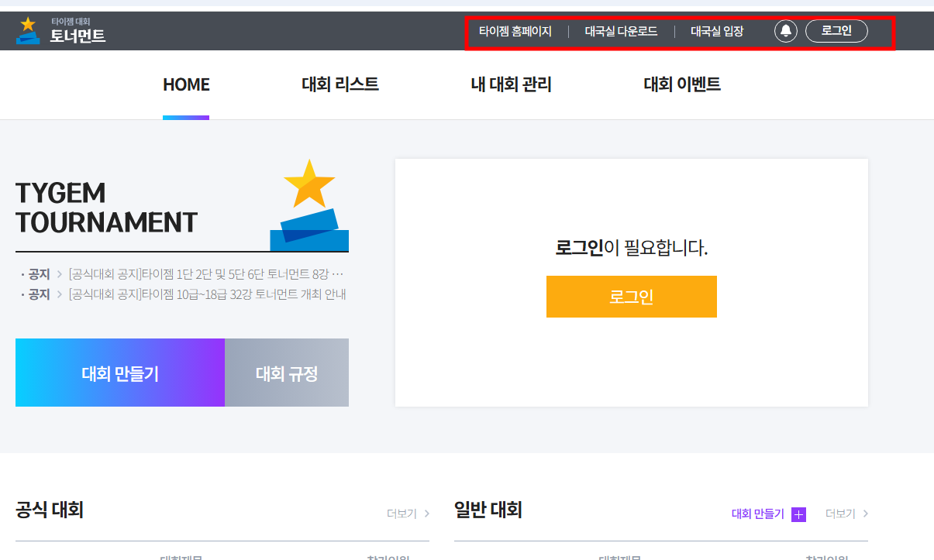Open notice about 10급~18급 32강 토너먼트
This screenshot has height=560, width=934.
[207, 294]
